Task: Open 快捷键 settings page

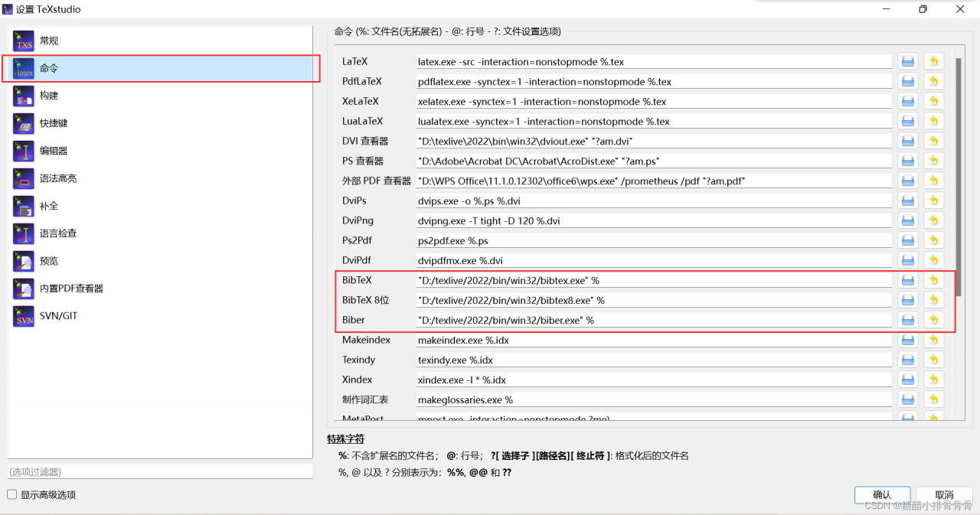Action: pyautogui.click(x=160, y=123)
